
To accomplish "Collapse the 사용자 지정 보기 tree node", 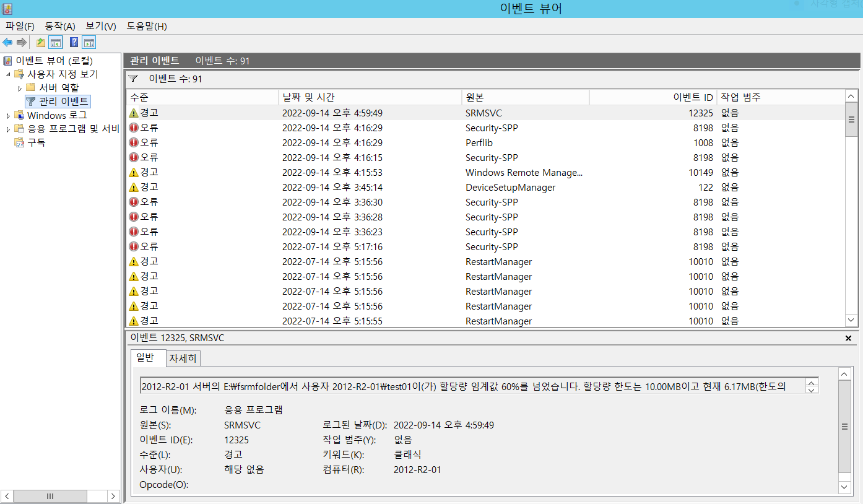I will 8,74.
